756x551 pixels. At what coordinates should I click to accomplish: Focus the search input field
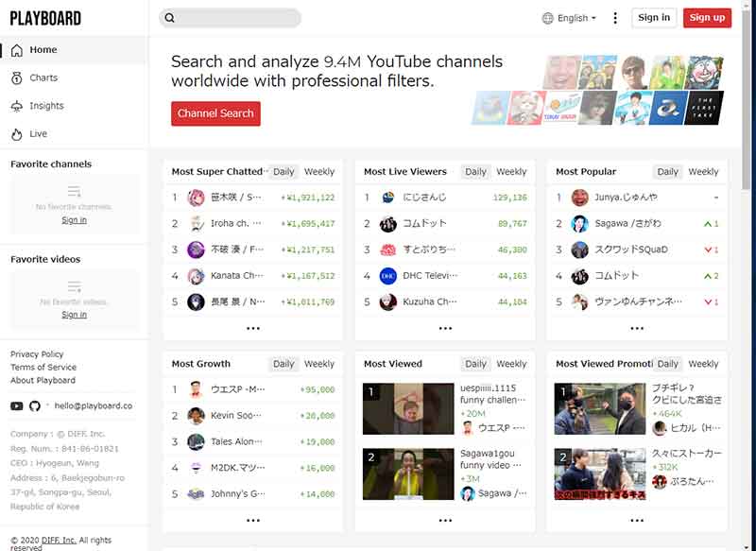pyautogui.click(x=230, y=18)
